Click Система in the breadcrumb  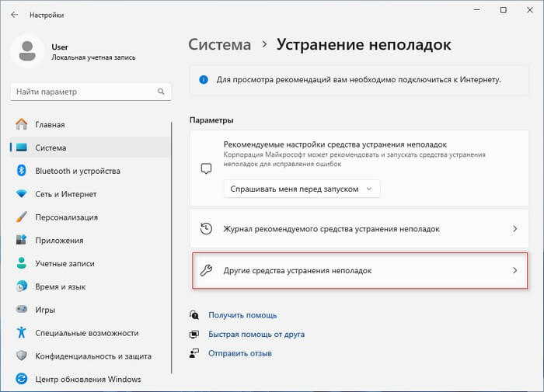(x=220, y=45)
